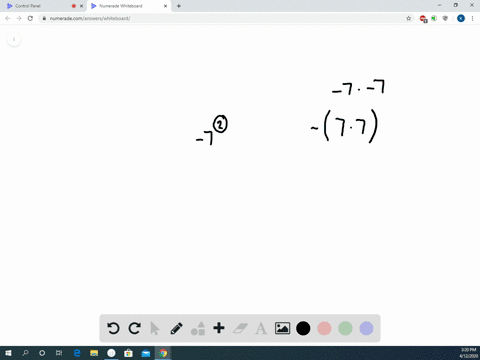The height and width of the screenshot is (360, 480).
Task: Click the redo arrow in whiteboard toolbar
Action: [134, 328]
